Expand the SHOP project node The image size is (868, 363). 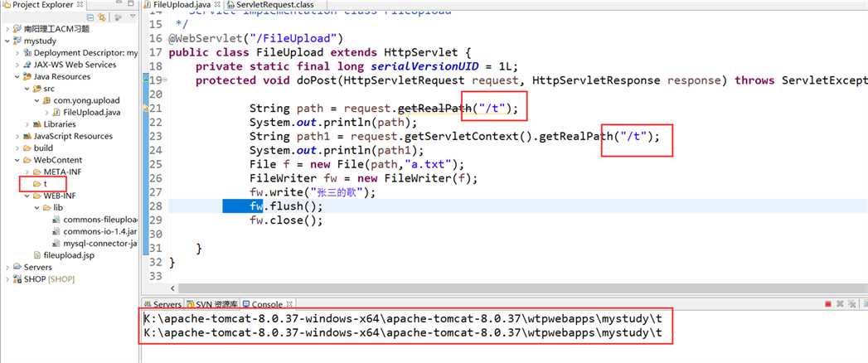[x=7, y=279]
